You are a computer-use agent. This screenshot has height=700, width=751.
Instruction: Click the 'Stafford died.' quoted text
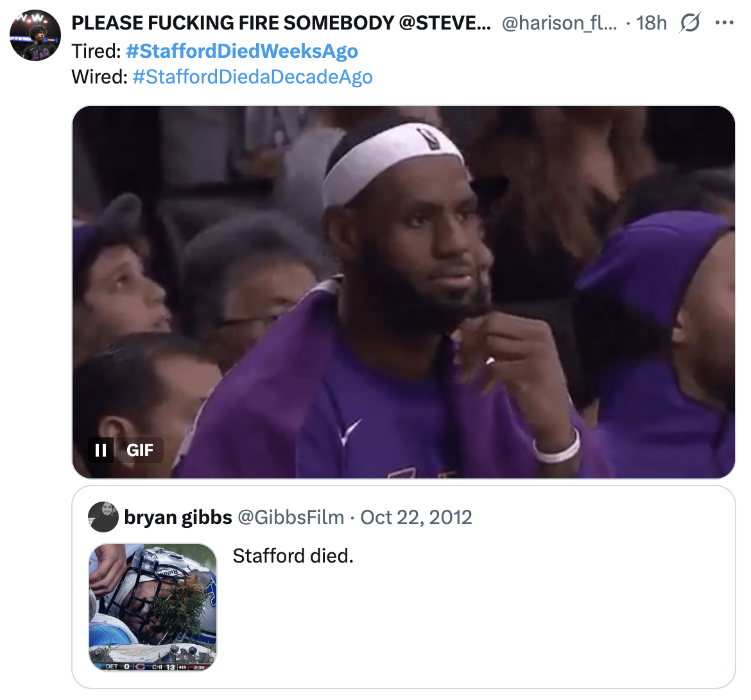point(293,556)
